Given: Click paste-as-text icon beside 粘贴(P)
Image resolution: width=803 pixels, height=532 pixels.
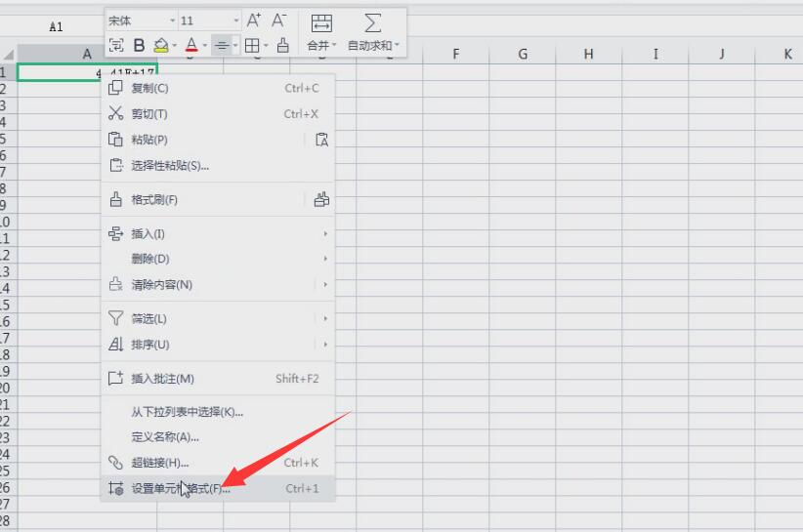Looking at the screenshot, I should click(x=321, y=140).
